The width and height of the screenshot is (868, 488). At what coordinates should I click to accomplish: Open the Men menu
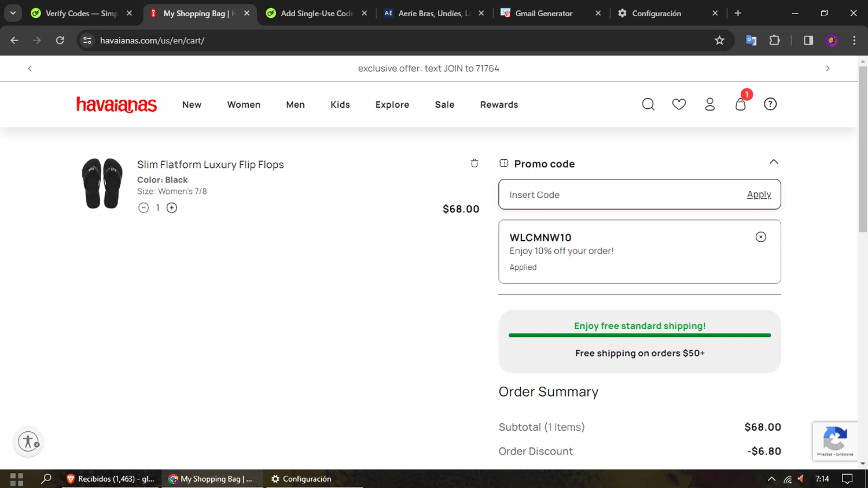[295, 105]
